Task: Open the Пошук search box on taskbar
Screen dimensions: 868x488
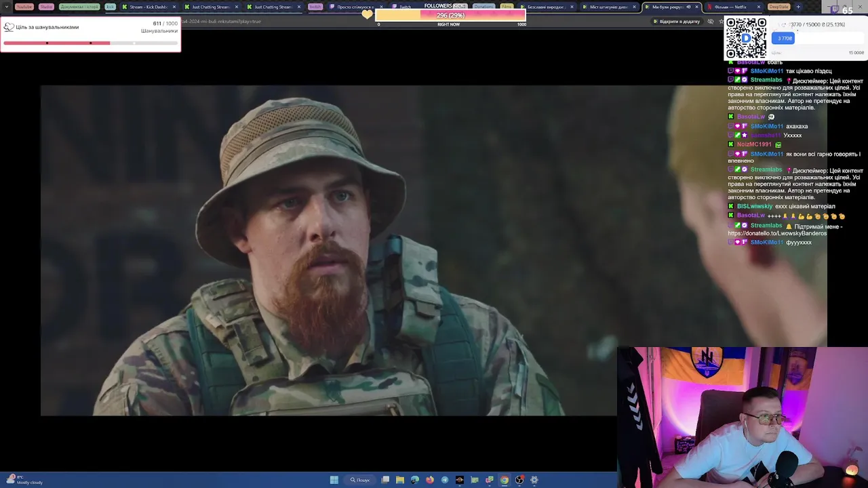Action: point(360,480)
